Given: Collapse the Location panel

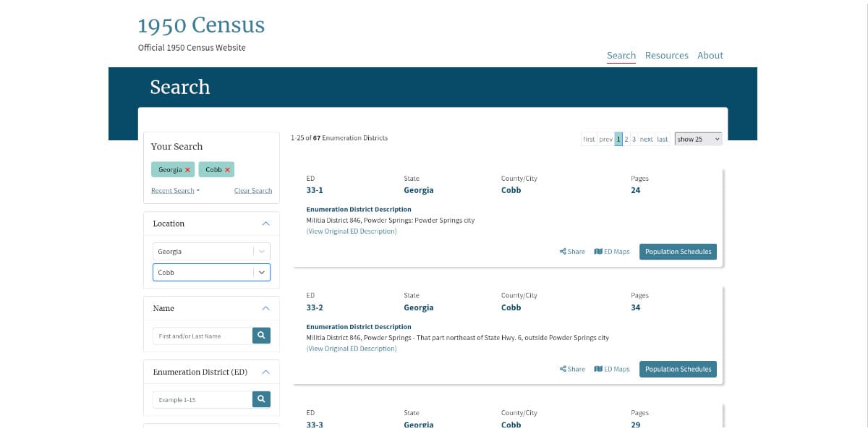Looking at the screenshot, I should (x=265, y=224).
